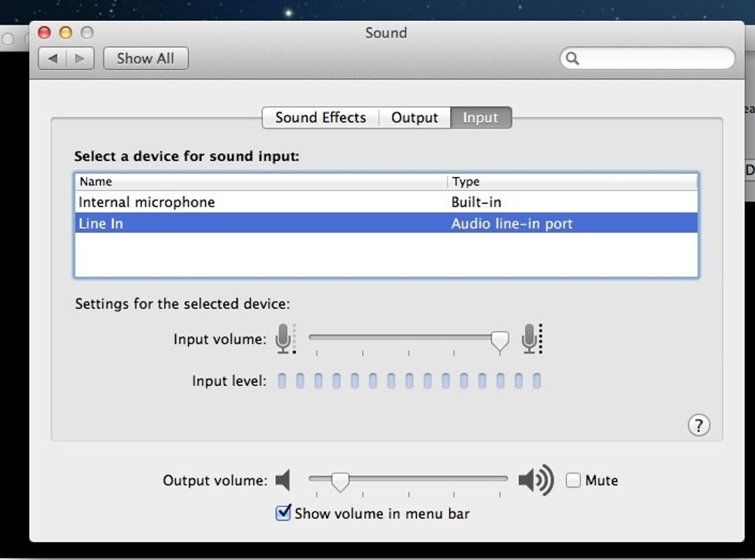755x560 pixels.
Task: Switch to the Sound Effects tab
Action: click(x=320, y=118)
